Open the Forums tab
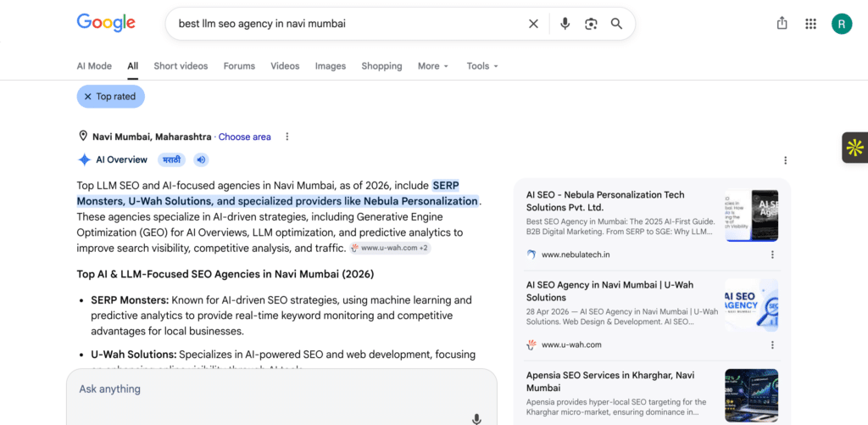 tap(239, 66)
